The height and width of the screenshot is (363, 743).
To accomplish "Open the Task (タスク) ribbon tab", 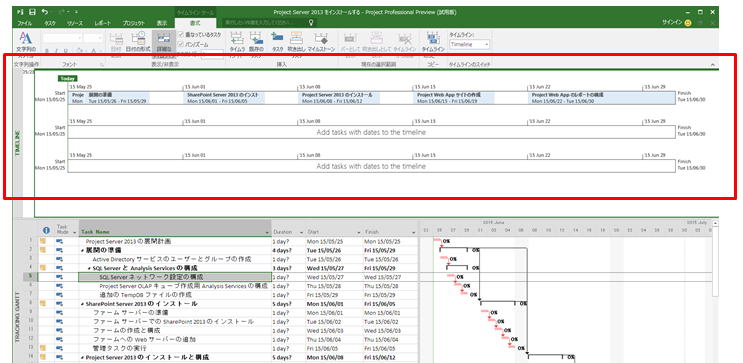I will pos(50,23).
